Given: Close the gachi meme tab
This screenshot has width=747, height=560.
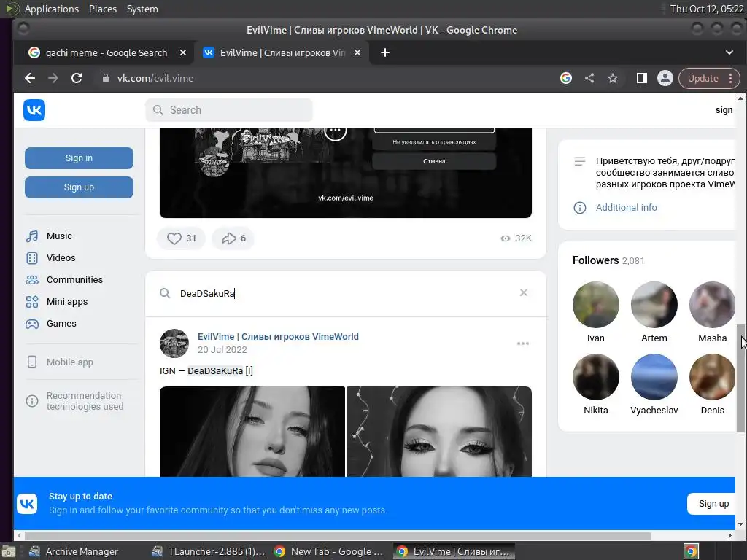Looking at the screenshot, I should pos(183,52).
